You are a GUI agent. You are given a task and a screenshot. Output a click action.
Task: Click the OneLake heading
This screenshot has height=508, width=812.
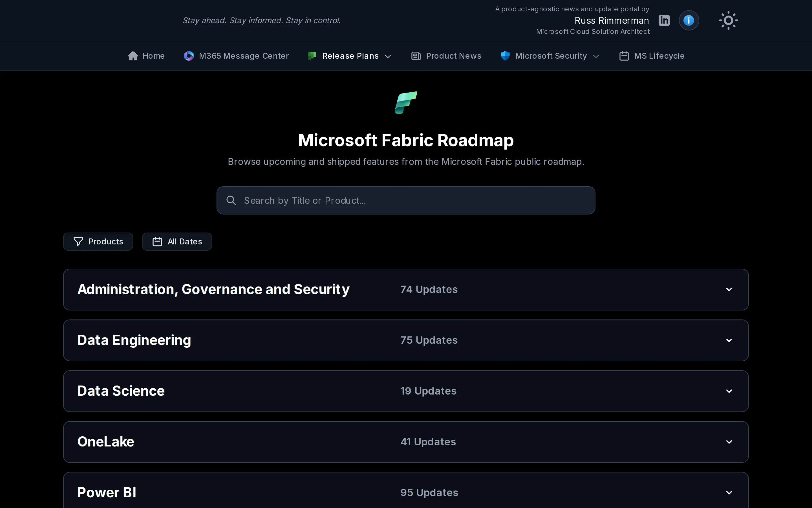click(106, 441)
